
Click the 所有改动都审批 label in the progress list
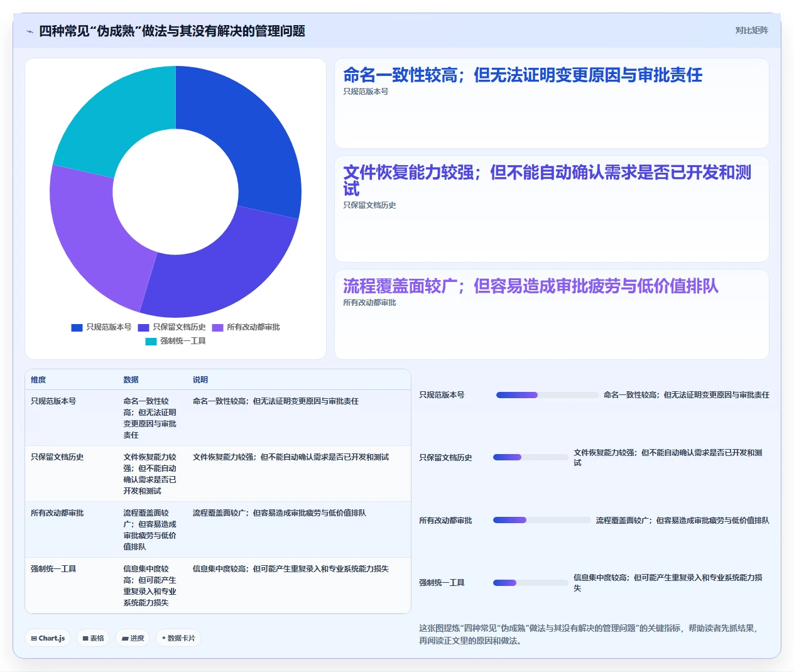(445, 521)
